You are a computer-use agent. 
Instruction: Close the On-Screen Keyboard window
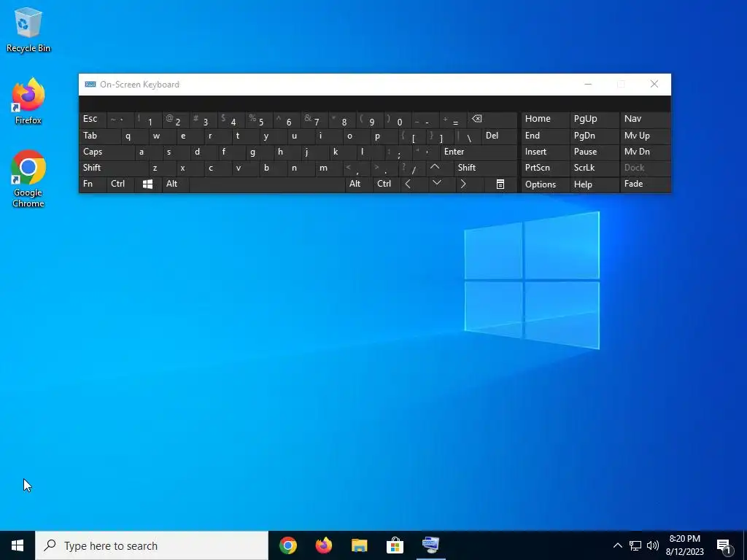point(654,85)
